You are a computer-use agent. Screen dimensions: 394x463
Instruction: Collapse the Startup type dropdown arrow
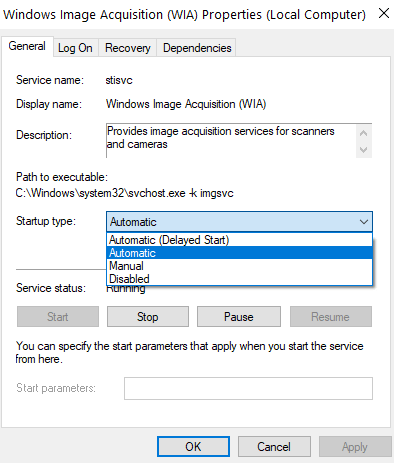(x=364, y=222)
